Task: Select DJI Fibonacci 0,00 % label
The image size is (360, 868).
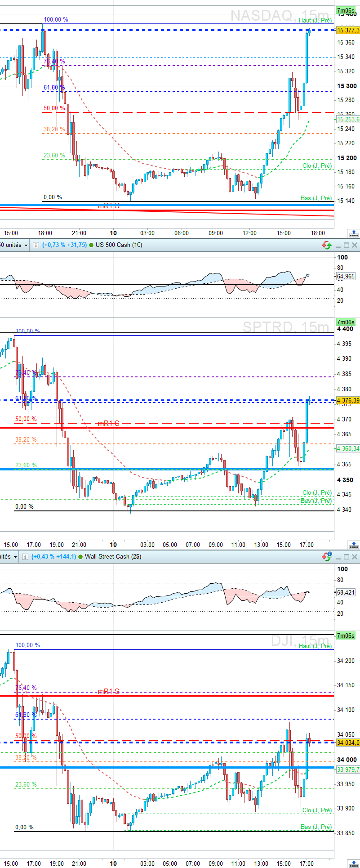Action: [x=24, y=827]
